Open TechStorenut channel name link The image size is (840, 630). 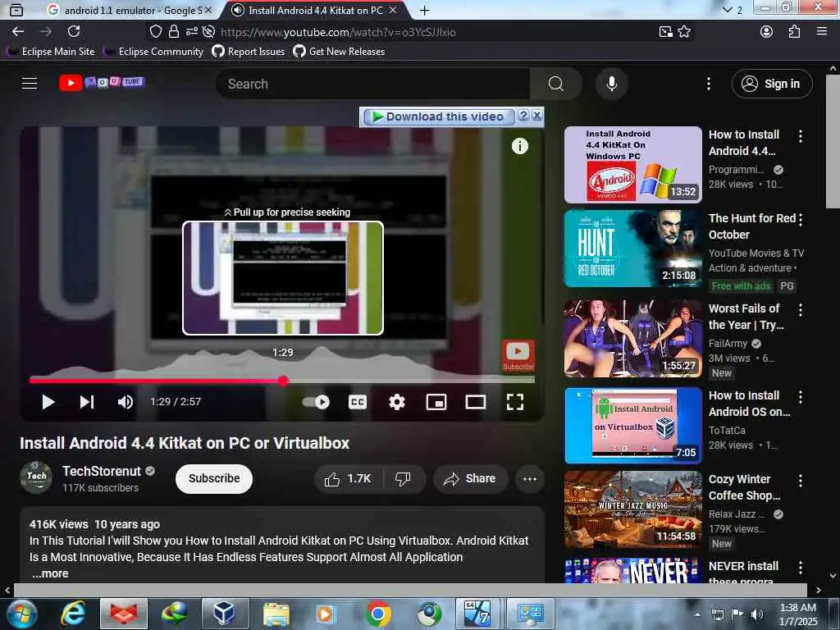tap(102, 471)
